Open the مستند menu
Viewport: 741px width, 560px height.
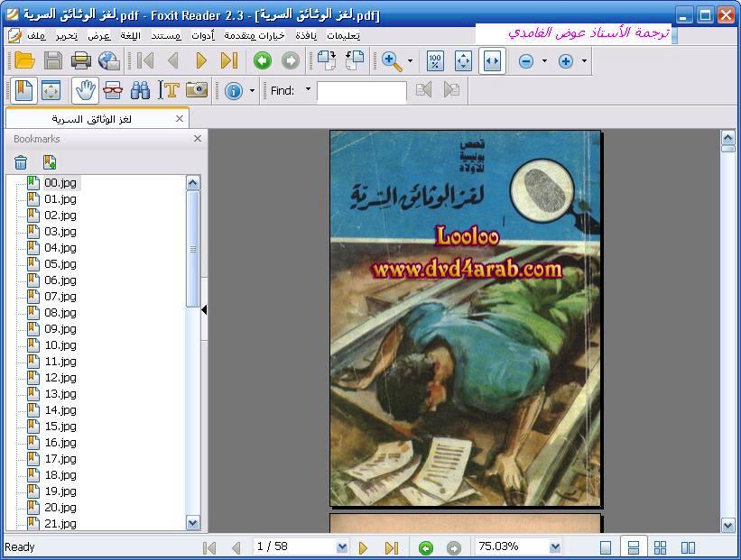[166, 36]
